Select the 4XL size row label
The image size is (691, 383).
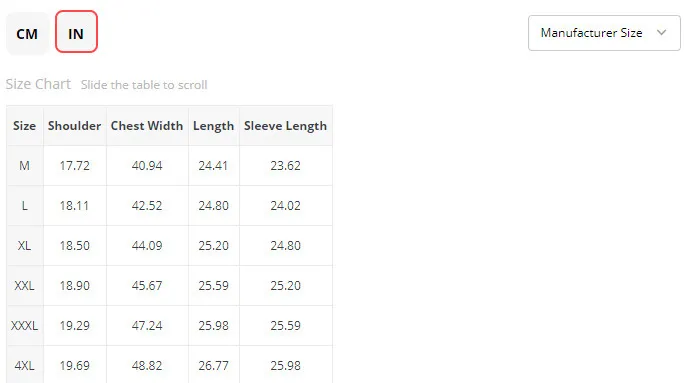25,365
